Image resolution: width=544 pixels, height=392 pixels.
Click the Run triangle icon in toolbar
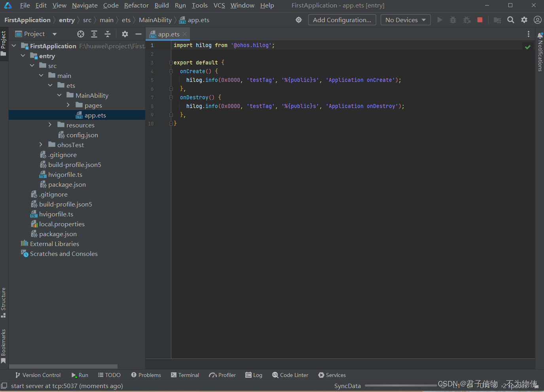[440, 20]
